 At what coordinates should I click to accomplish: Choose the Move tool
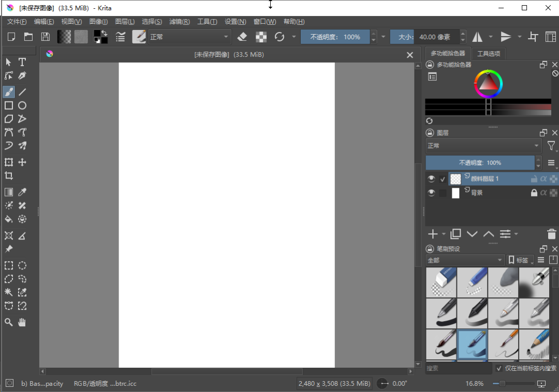pyautogui.click(x=22, y=162)
